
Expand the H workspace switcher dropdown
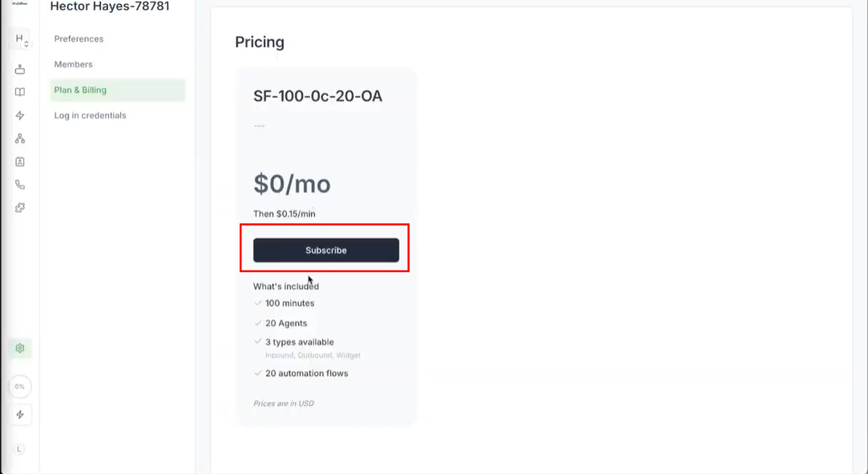click(21, 39)
